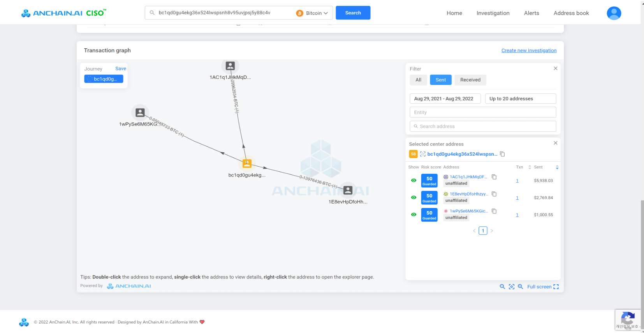Viewport: 644px width, 333px height.
Task: Toggle visibility of 1wPySe6M65KGic address
Action: 414,215
